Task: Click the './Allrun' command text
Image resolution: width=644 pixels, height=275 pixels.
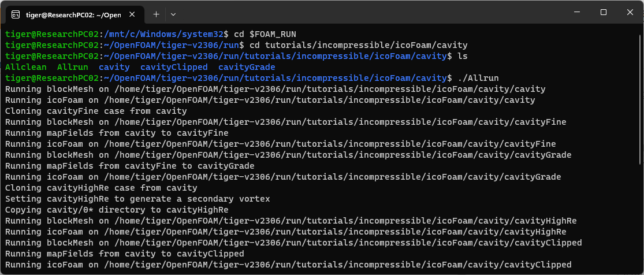Action: 478,78
